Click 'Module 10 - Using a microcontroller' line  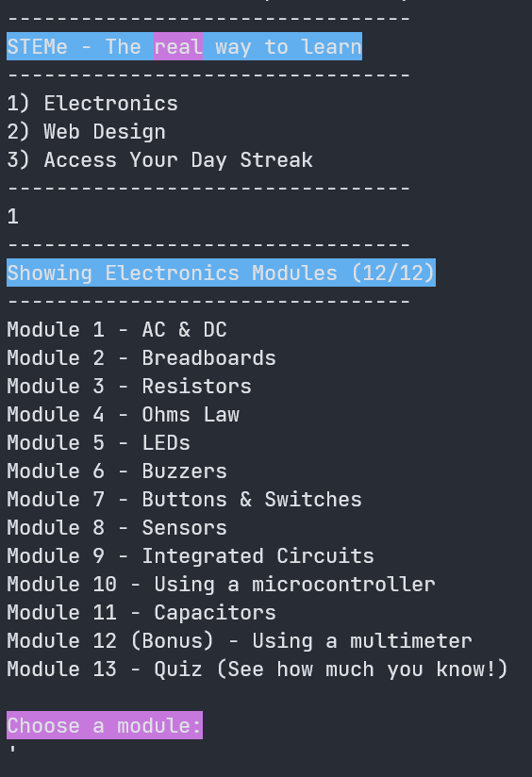(221, 584)
